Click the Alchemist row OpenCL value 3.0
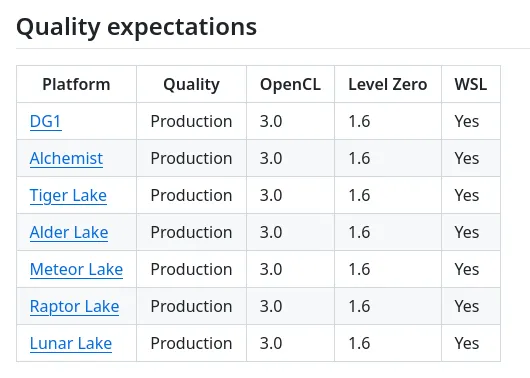Viewport: 530px width, 378px height. [x=271, y=158]
